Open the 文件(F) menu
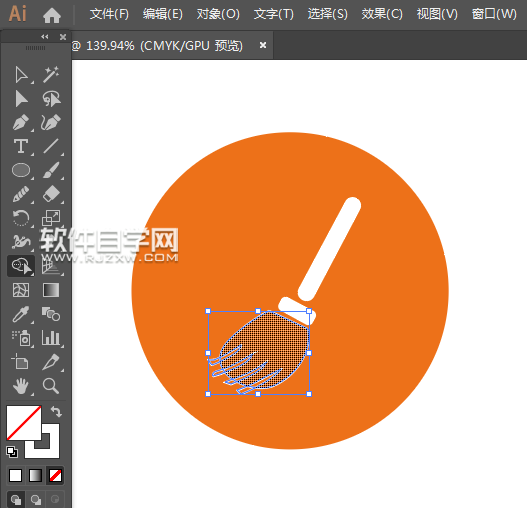The height and width of the screenshot is (508, 527). click(109, 14)
